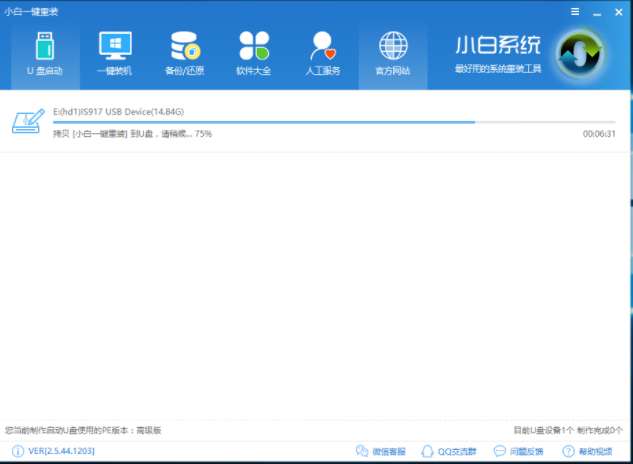Open 备份/还原 section

point(184,54)
